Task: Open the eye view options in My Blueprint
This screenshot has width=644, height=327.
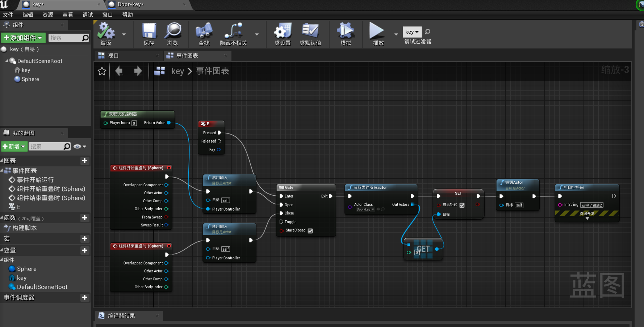Action: 79,146
